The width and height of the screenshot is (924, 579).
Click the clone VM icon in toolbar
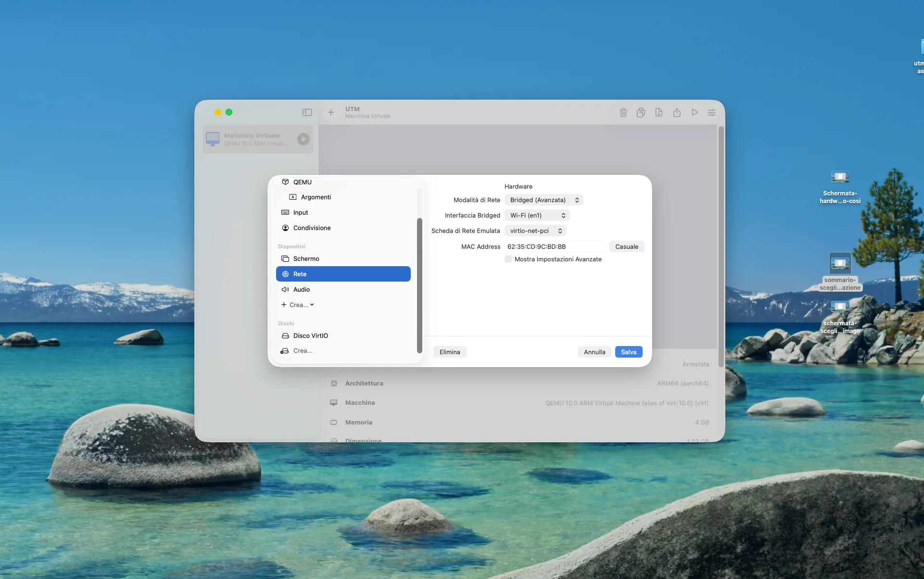641,113
